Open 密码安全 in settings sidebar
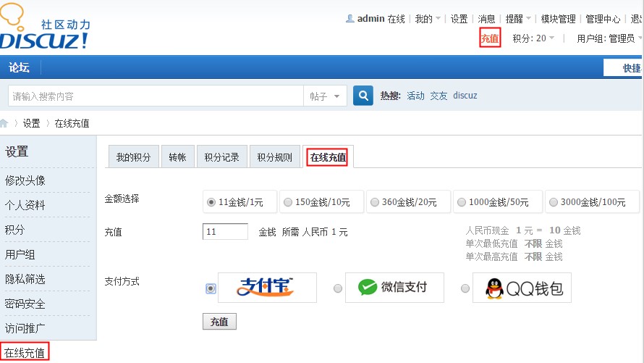Image resolution: width=644 pixels, height=363 pixels. [x=25, y=304]
